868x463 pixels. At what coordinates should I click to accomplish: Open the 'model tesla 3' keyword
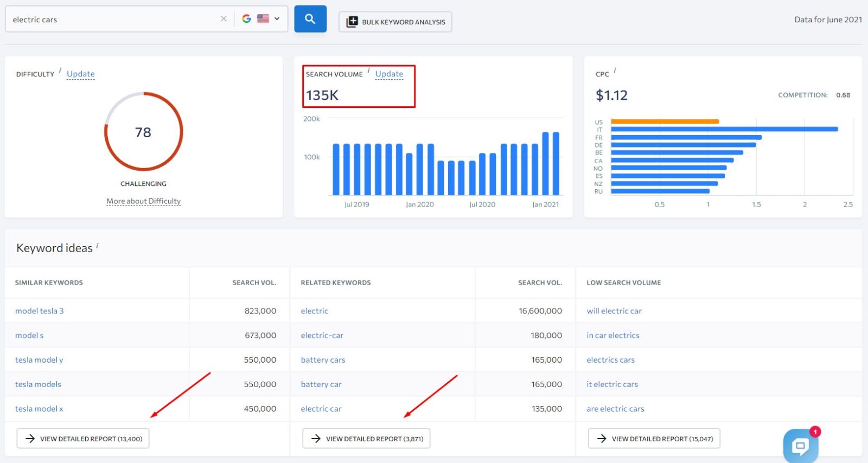tap(40, 311)
